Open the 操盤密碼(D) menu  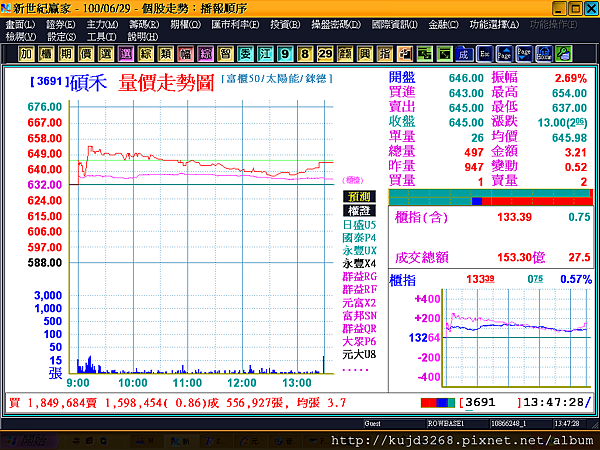(336, 24)
